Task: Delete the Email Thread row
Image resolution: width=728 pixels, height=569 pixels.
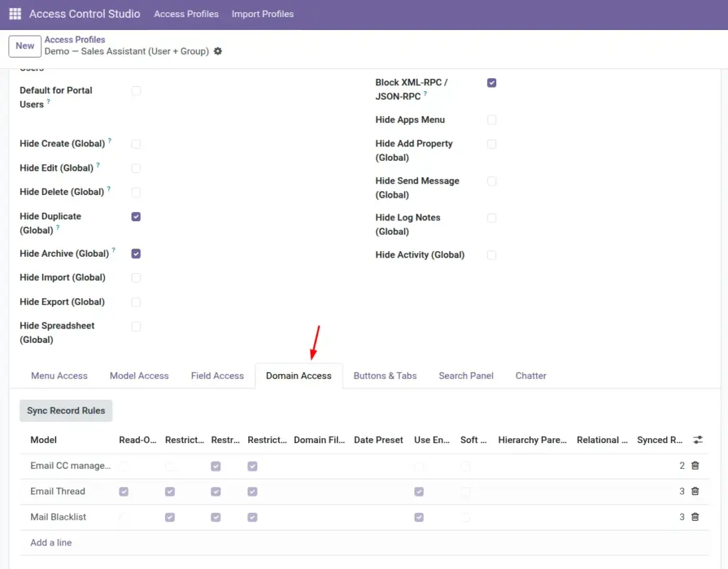Action: 695,491
